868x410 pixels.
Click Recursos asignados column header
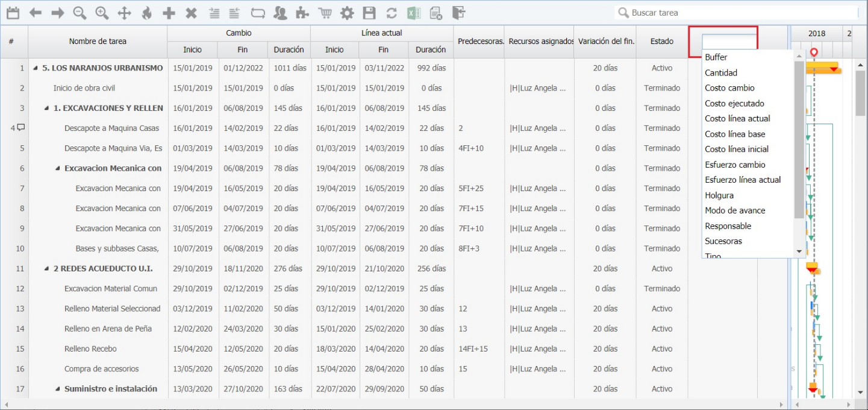pyautogui.click(x=539, y=42)
